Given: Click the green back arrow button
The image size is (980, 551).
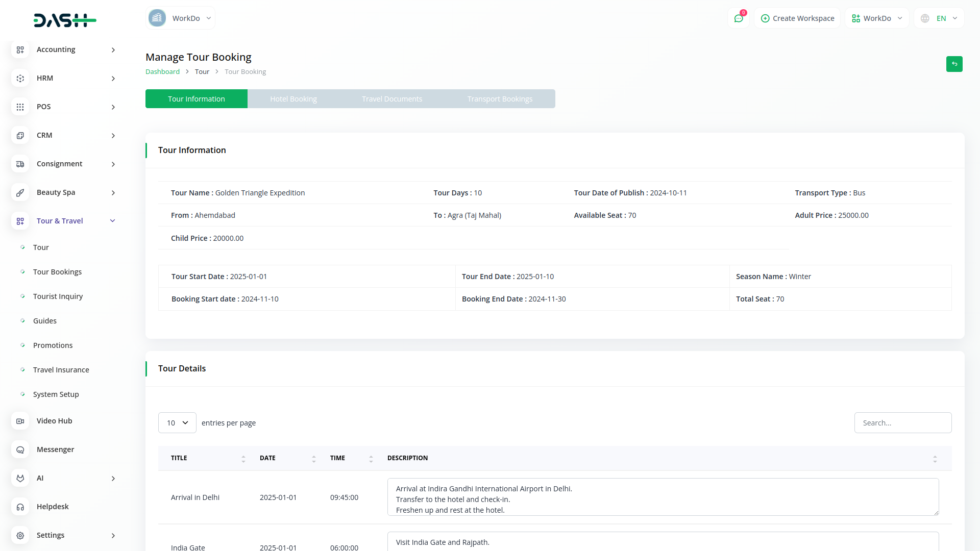Looking at the screenshot, I should point(954,64).
